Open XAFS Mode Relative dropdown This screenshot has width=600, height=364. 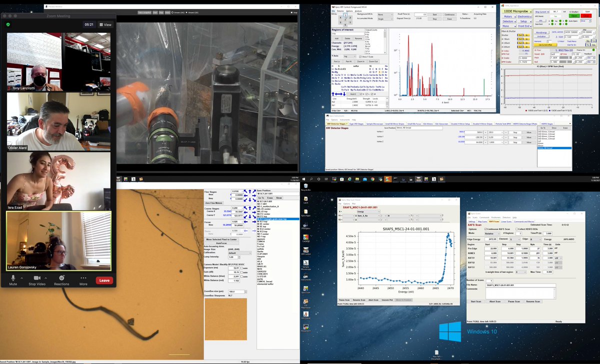[x=492, y=234]
